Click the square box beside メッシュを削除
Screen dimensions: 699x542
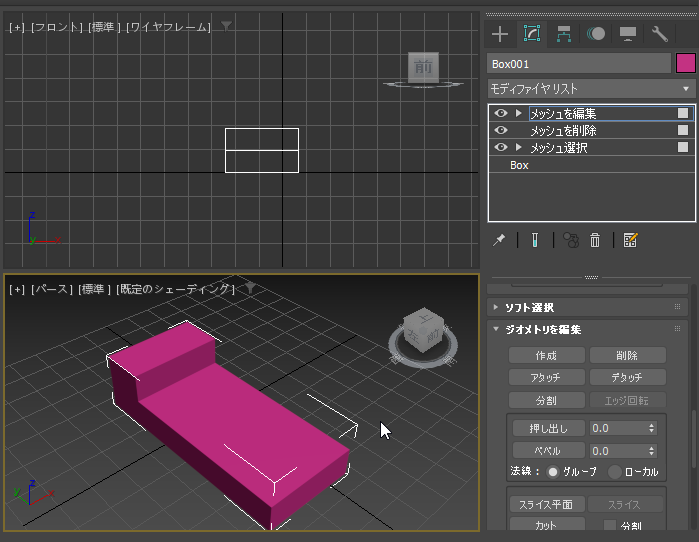[x=683, y=130]
